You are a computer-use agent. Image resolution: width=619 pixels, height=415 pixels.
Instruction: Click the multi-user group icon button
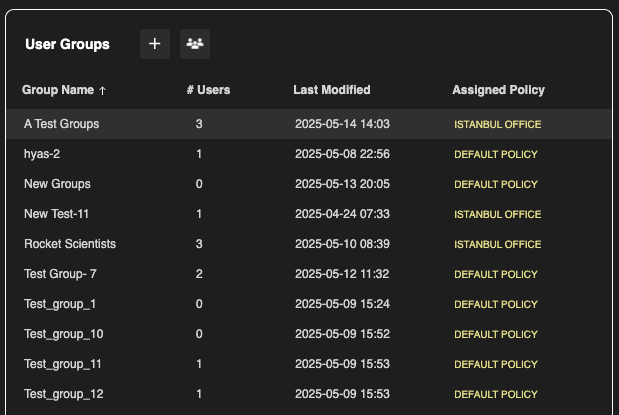[195, 44]
